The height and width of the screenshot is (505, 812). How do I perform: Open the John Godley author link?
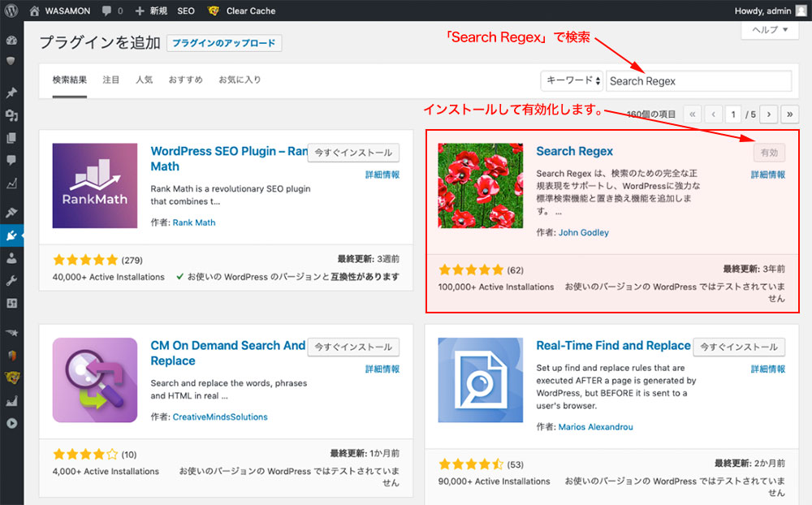pyautogui.click(x=583, y=233)
